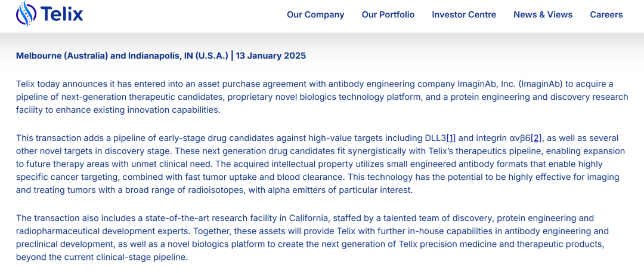Navigate to the Careers page
644x273 pixels.
click(x=606, y=15)
